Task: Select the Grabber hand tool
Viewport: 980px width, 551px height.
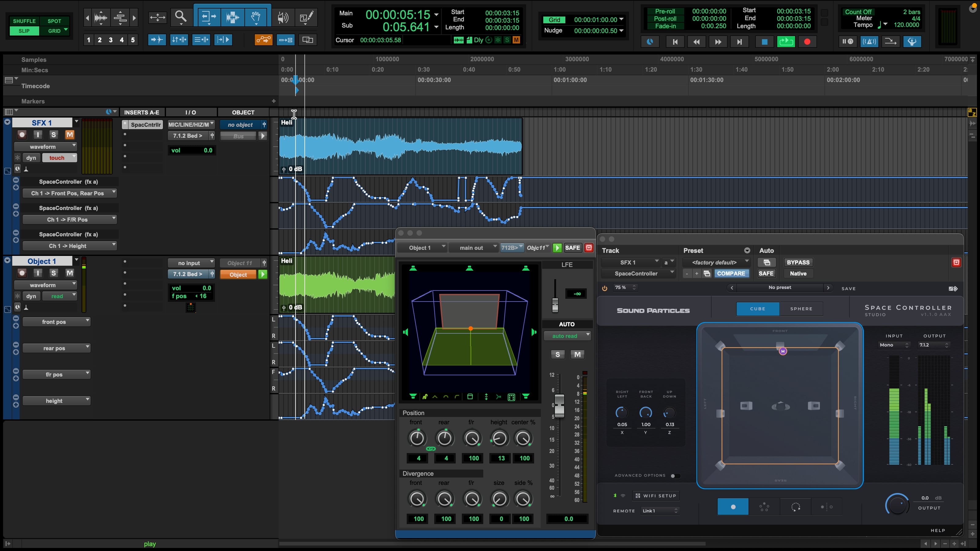Action: [256, 17]
